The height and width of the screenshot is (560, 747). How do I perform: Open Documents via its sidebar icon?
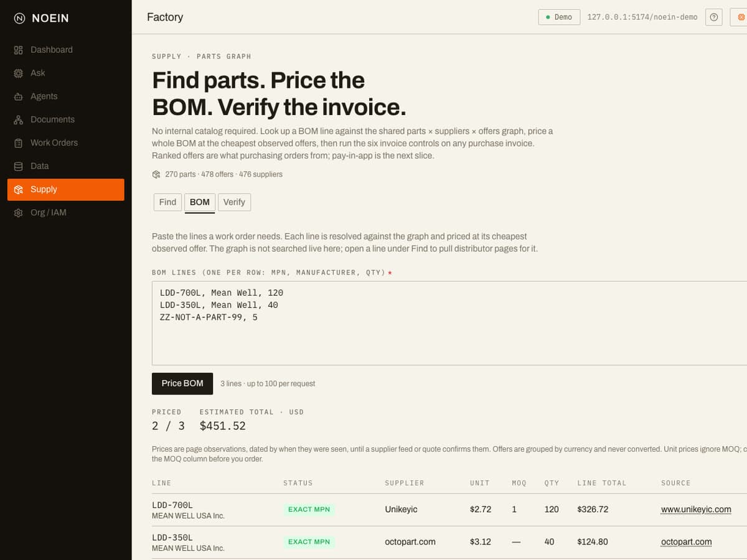coord(18,119)
